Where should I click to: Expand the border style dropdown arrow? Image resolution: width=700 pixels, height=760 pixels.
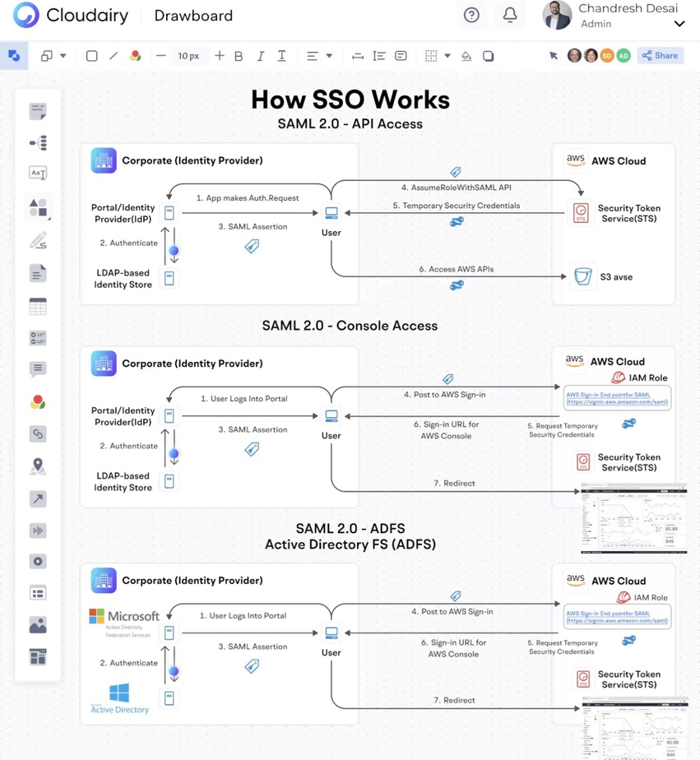[x=447, y=56]
